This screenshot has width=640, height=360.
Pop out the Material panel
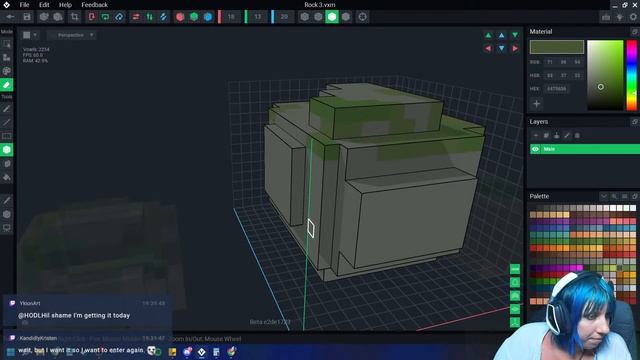point(635,31)
